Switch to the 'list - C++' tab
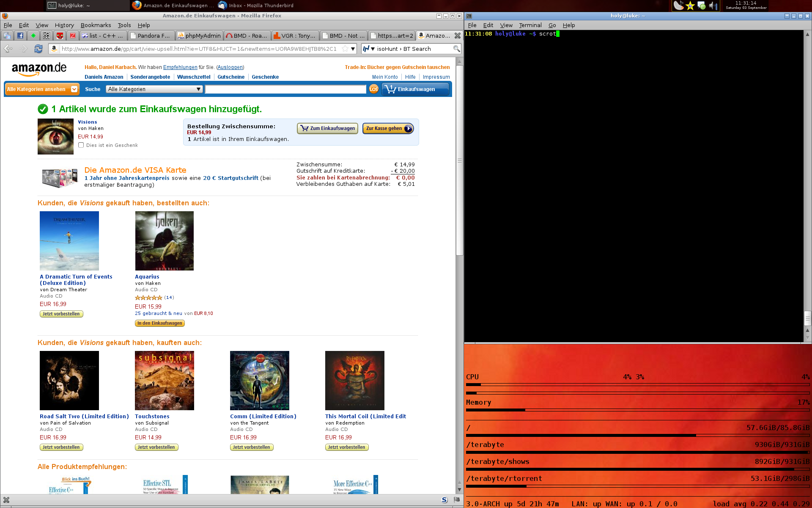The height and width of the screenshot is (508, 812). [x=103, y=36]
